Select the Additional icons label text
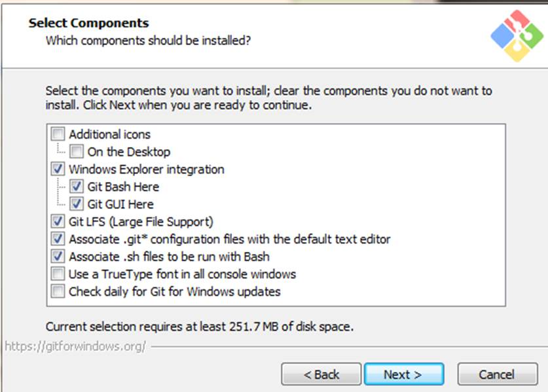 [x=110, y=134]
